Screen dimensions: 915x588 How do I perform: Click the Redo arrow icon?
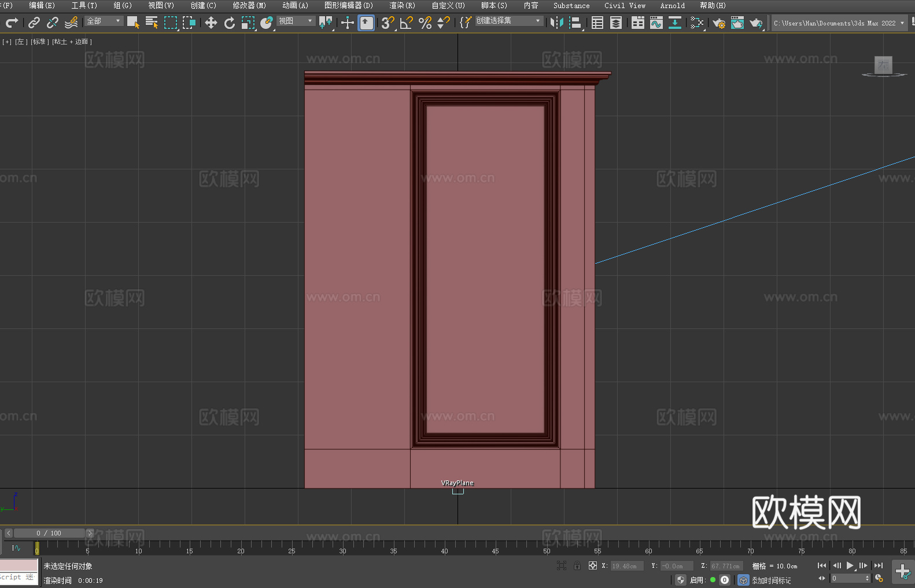coord(12,23)
